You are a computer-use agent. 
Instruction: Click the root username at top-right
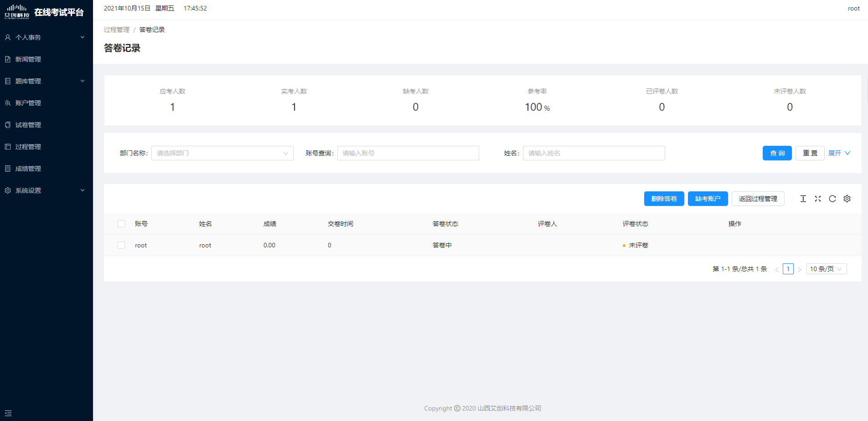pos(854,9)
